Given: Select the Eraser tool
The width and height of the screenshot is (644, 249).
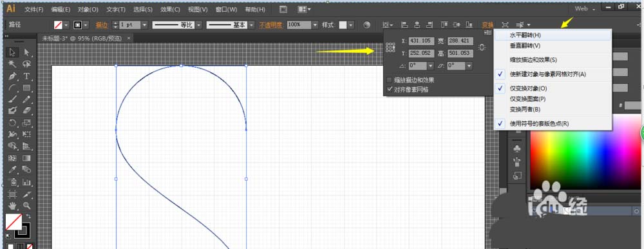Looking at the screenshot, I should tap(26, 111).
